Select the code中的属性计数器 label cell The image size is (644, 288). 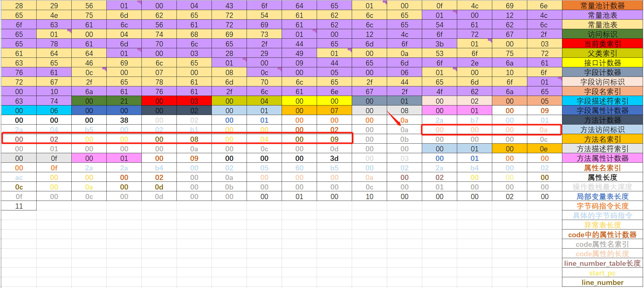(x=602, y=235)
